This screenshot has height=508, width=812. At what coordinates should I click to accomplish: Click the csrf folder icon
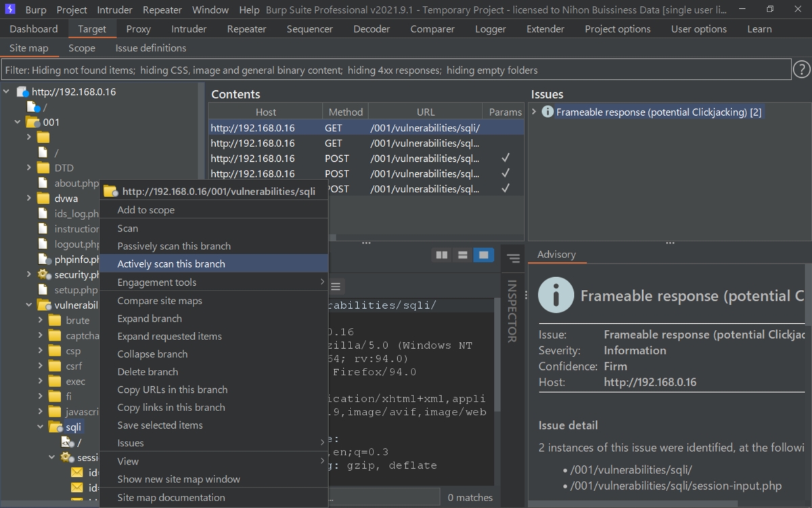[x=55, y=366]
